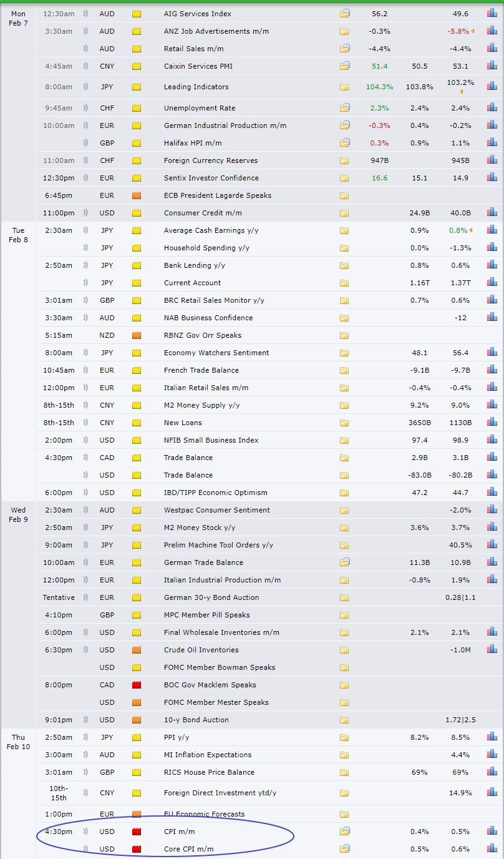Expand the detail folder for RBNZ Gov Orr Speaks

pos(344,335)
